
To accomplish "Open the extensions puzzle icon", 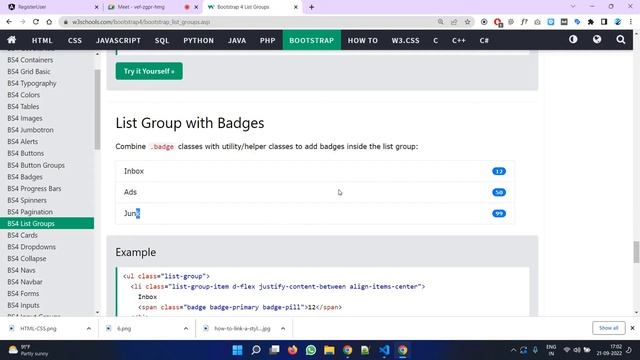I will [591, 22].
